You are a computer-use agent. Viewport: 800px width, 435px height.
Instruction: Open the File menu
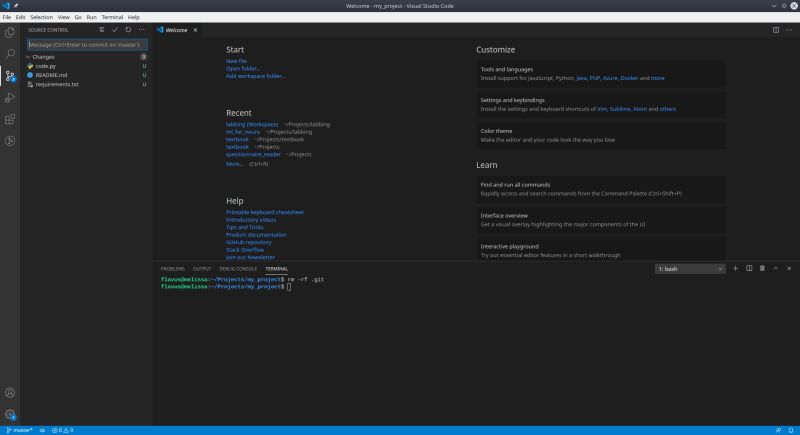pyautogui.click(x=7, y=17)
